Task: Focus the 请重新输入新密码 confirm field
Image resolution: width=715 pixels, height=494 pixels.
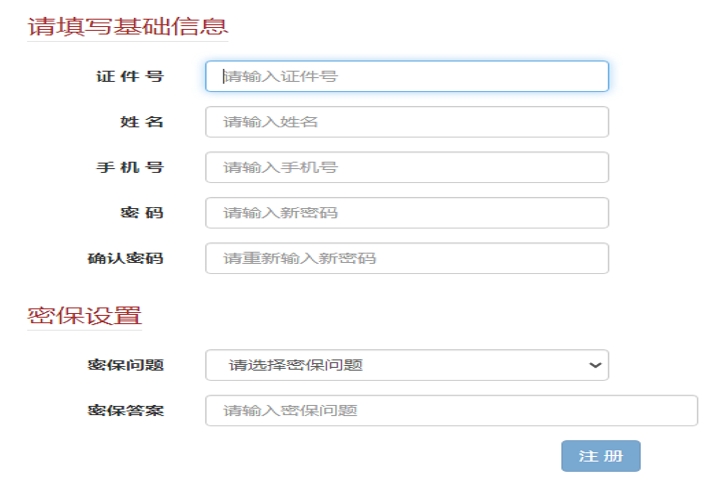Action: pyautogui.click(x=406, y=258)
